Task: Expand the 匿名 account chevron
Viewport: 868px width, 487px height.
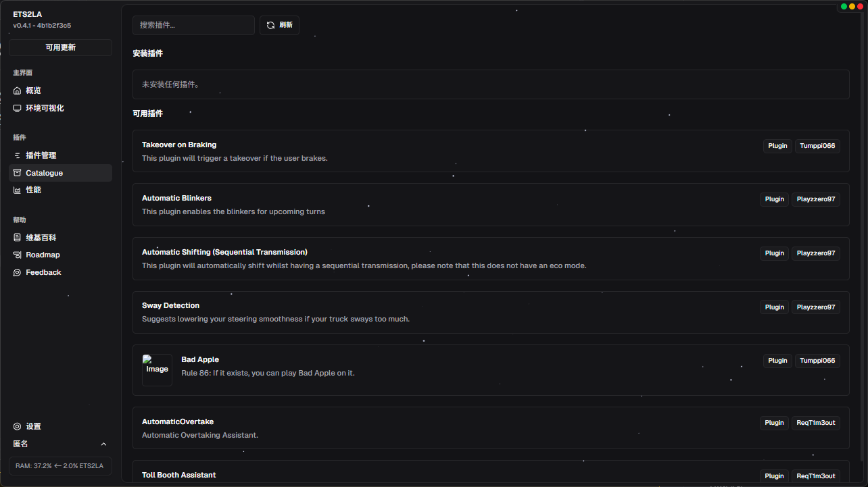Action: click(x=103, y=444)
